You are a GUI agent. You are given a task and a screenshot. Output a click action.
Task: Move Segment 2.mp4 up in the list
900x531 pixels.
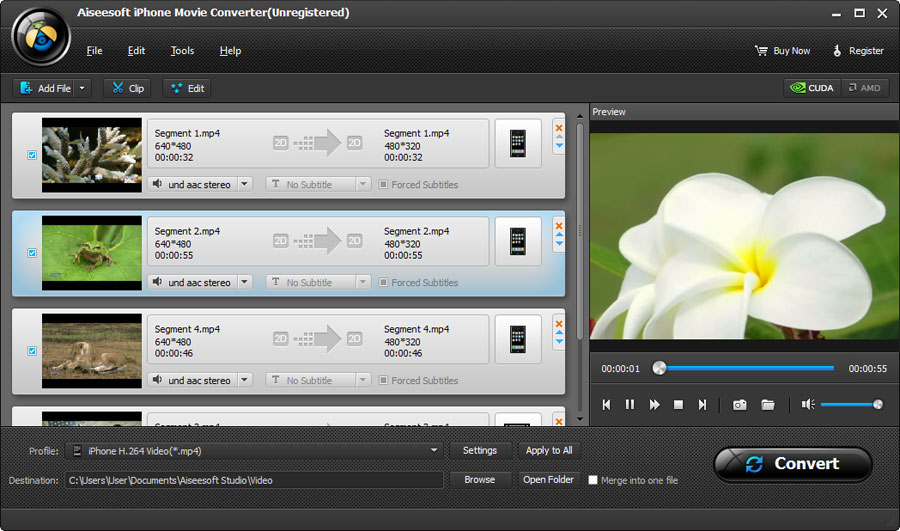559,235
